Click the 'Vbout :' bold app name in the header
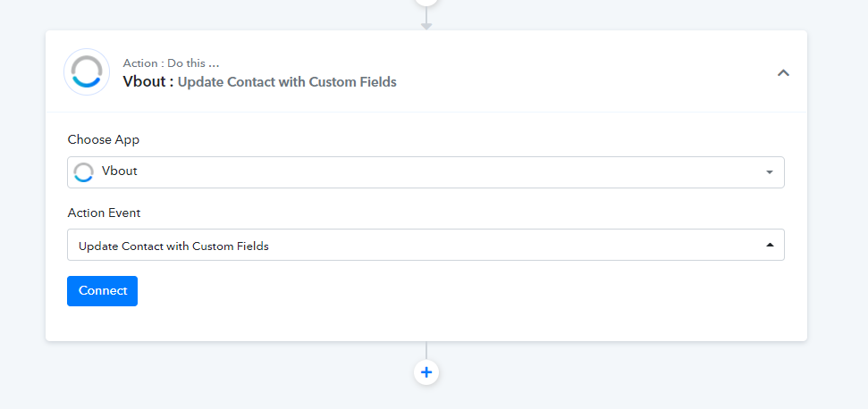868x409 pixels. [148, 82]
